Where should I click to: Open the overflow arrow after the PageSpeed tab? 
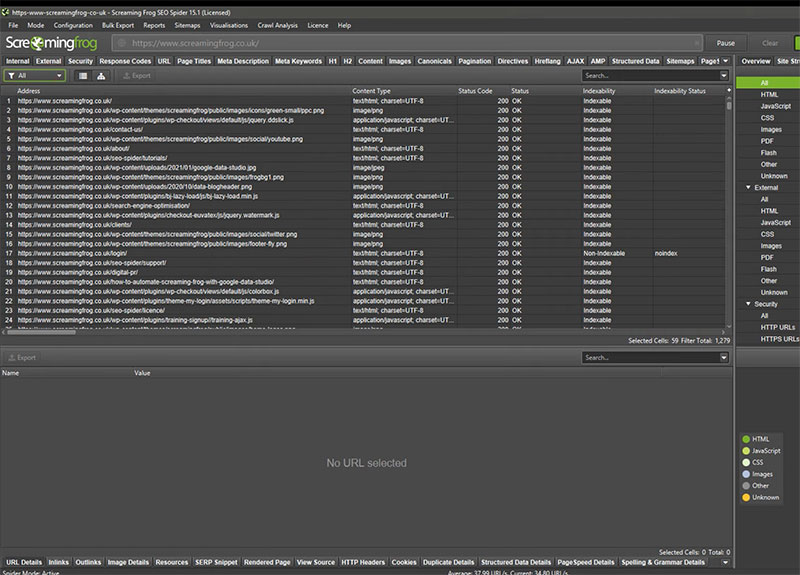(726, 61)
